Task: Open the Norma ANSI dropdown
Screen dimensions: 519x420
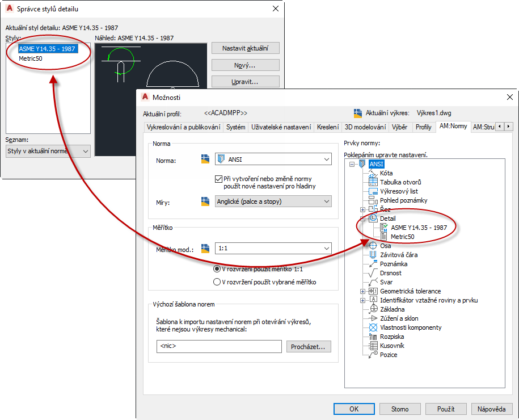Action: click(x=273, y=159)
